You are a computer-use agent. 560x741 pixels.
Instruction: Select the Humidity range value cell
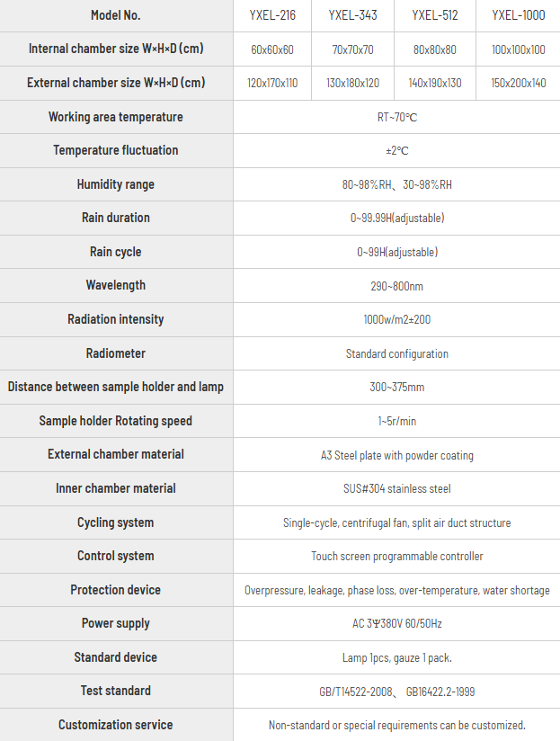click(x=397, y=184)
